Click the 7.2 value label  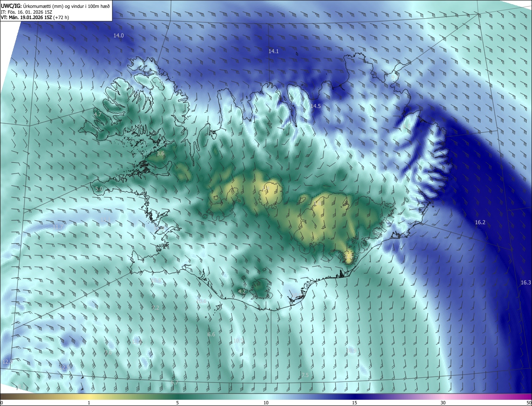tap(155, 308)
